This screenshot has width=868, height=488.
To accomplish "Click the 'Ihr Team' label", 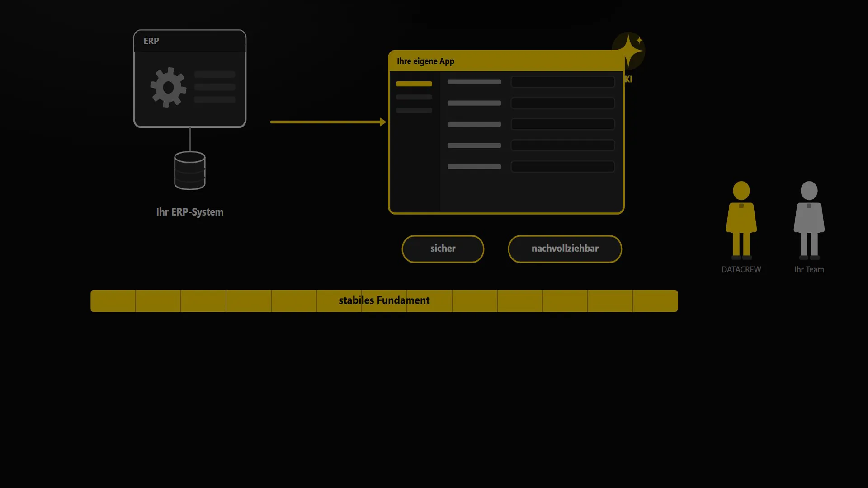I will [809, 270].
